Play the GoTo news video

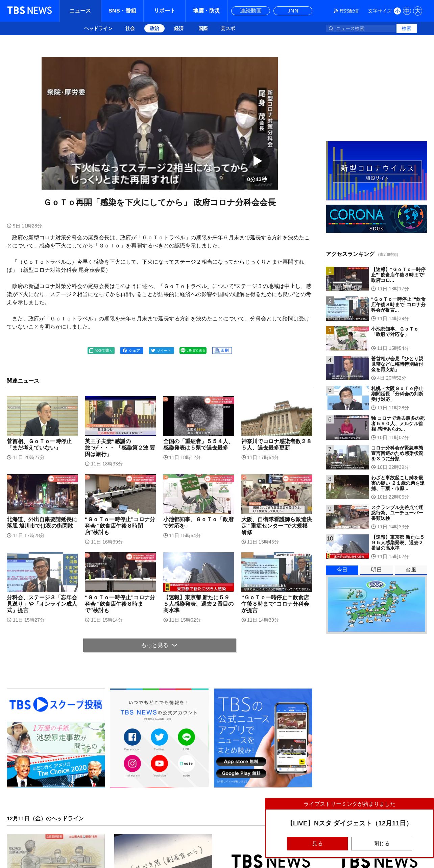(x=257, y=161)
